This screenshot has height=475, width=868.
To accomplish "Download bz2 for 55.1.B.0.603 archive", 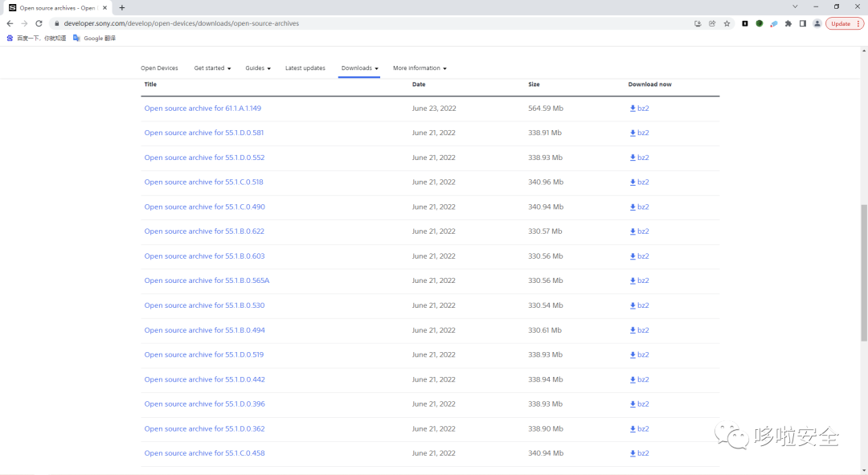I will pyautogui.click(x=640, y=256).
